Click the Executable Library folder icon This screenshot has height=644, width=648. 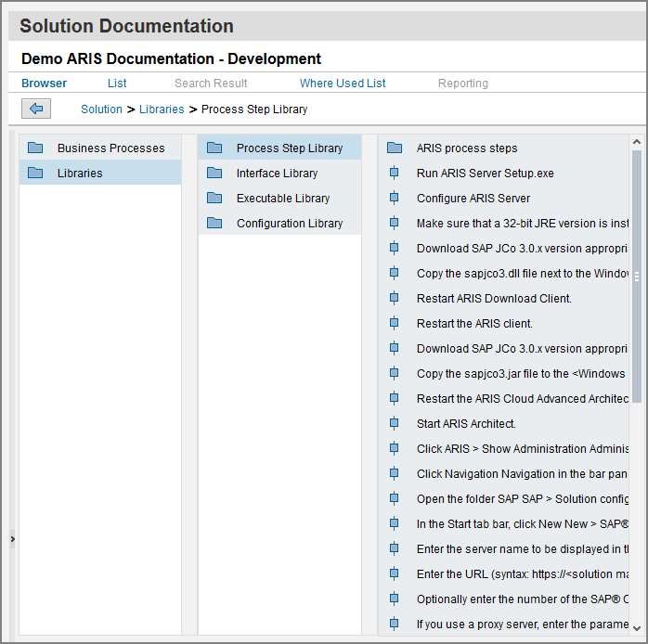pyautogui.click(x=214, y=198)
